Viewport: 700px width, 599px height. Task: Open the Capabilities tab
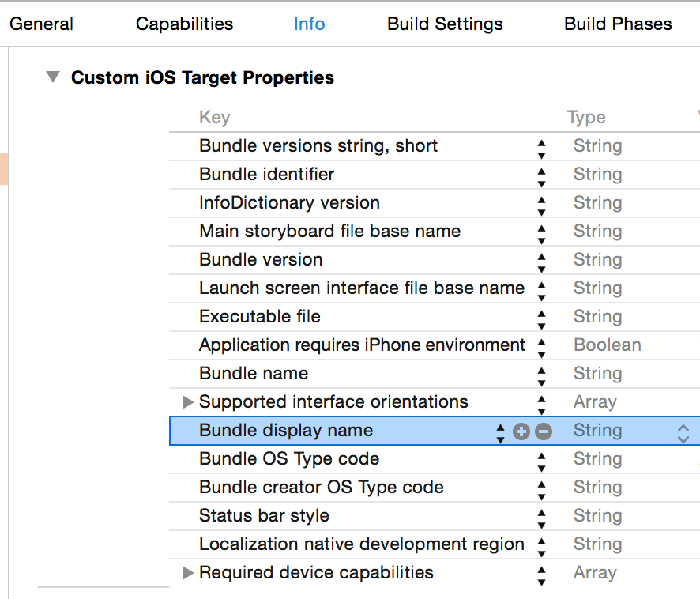click(184, 24)
